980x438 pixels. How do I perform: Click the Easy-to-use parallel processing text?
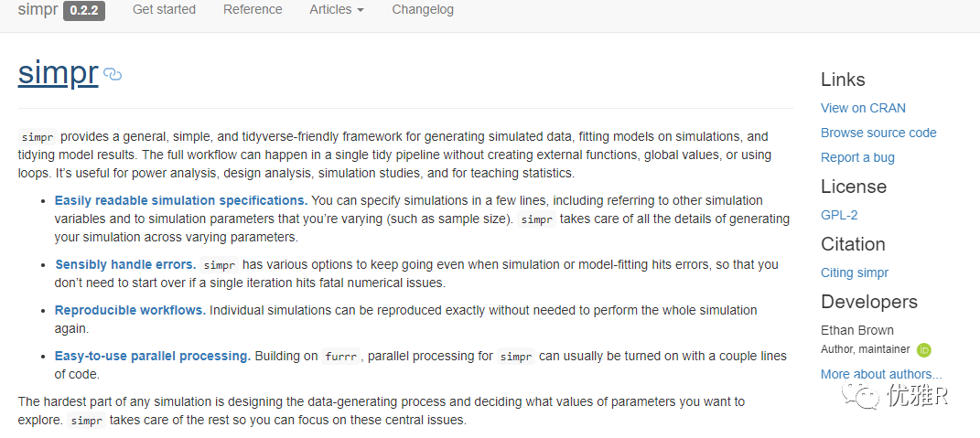coord(152,356)
